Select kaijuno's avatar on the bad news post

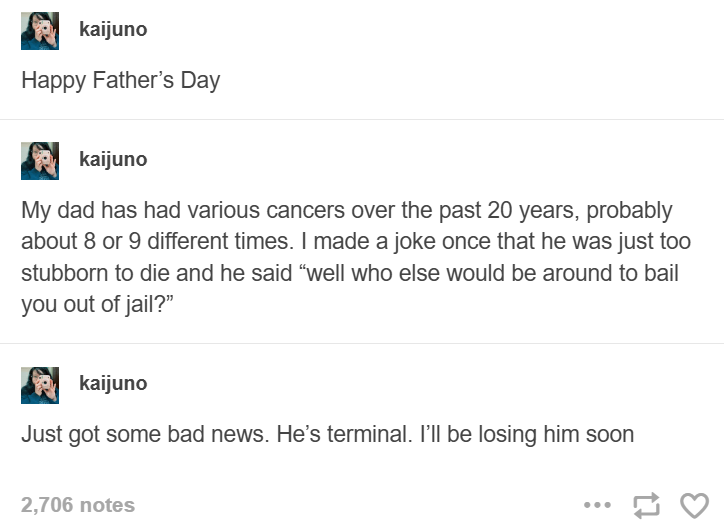tap(40, 385)
